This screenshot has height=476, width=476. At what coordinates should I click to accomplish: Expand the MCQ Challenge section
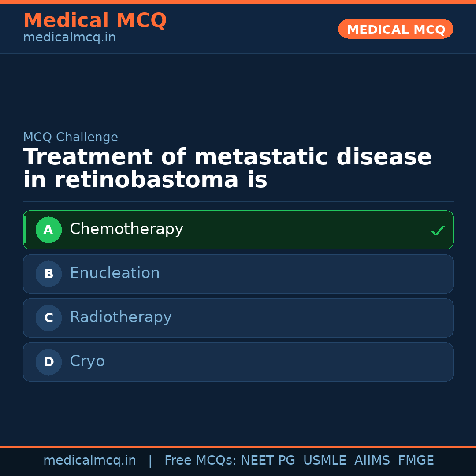click(x=71, y=137)
